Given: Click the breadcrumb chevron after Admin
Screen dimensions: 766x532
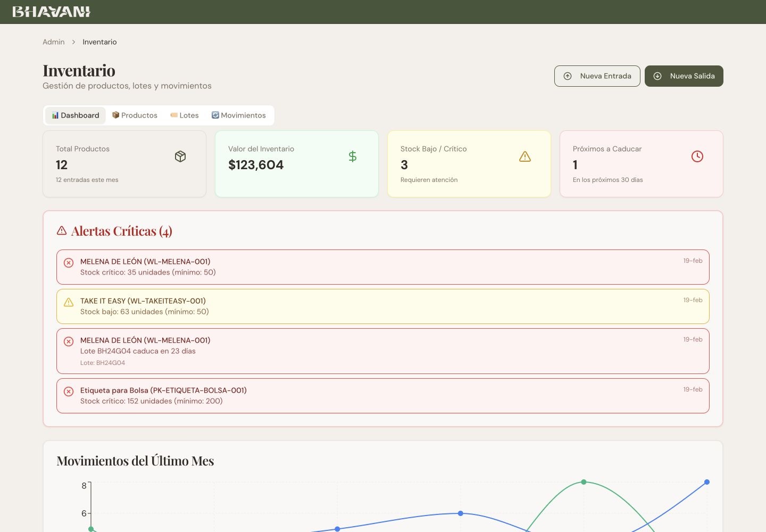Looking at the screenshot, I should tap(73, 42).
